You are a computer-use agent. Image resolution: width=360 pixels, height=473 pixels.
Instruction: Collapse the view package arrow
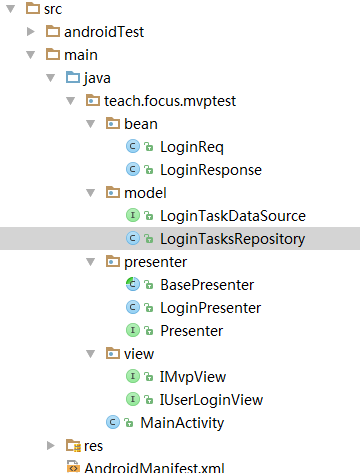click(91, 354)
